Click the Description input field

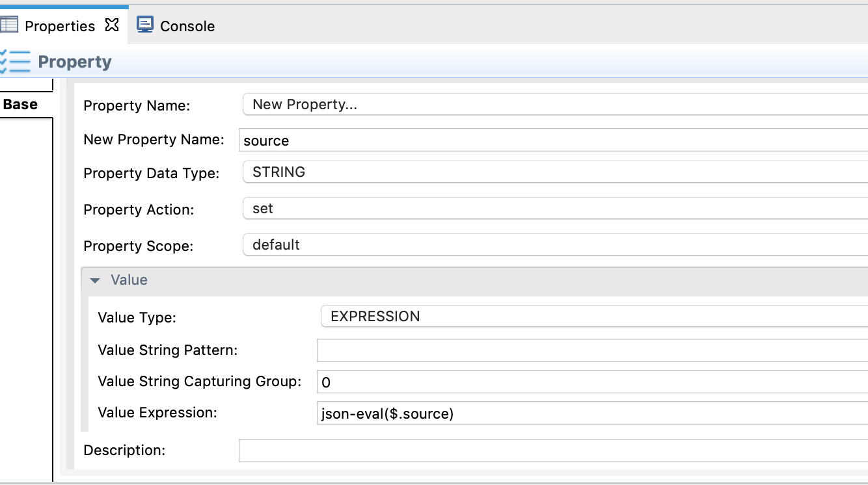pyautogui.click(x=553, y=451)
